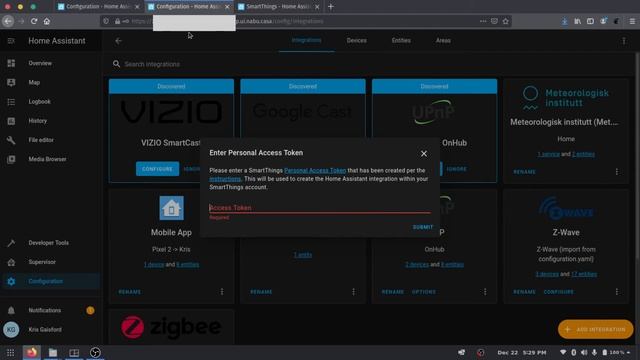Submit the access token form
This screenshot has width=640, height=360.
tap(423, 227)
